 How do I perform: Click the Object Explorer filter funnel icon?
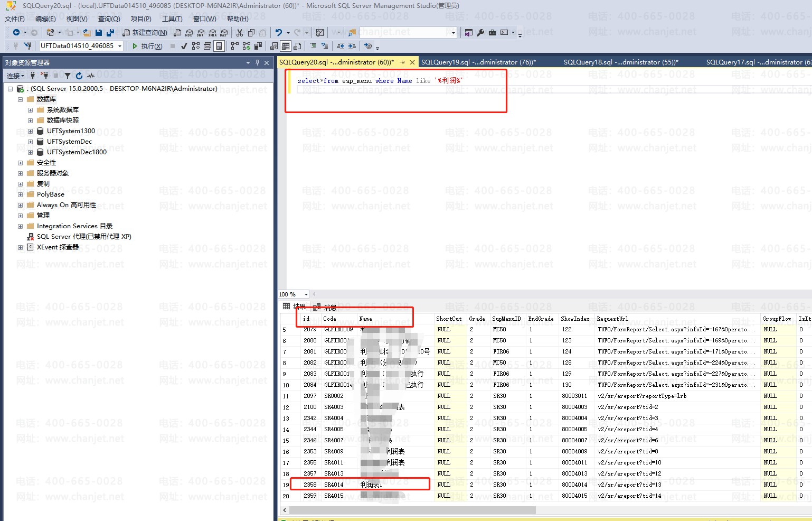coord(68,76)
